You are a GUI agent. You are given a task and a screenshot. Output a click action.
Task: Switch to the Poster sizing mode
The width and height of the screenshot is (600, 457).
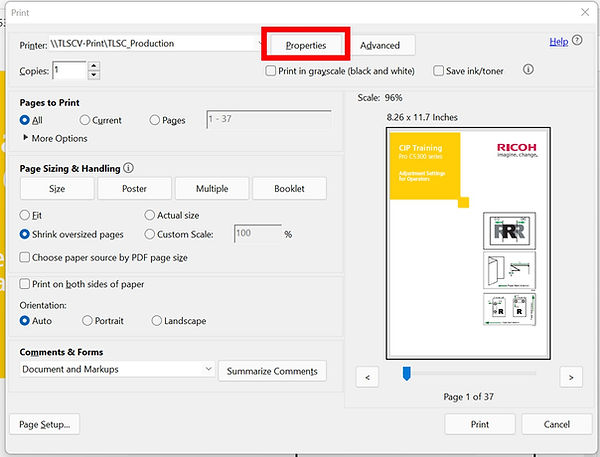tap(134, 188)
